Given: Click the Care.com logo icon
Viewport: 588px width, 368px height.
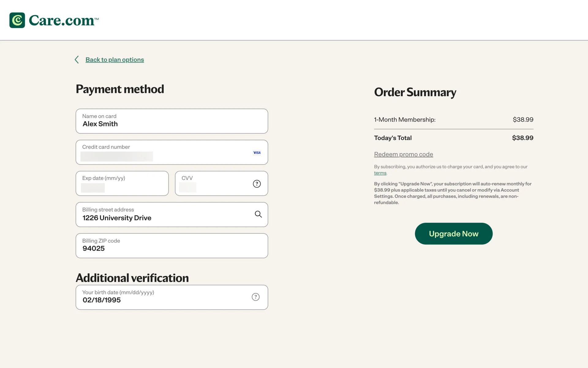Looking at the screenshot, I should pos(17,20).
